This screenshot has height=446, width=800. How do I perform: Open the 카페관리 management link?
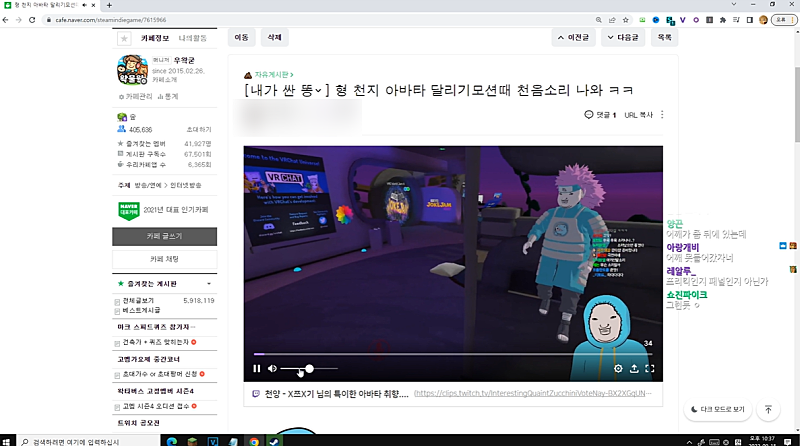click(135, 96)
